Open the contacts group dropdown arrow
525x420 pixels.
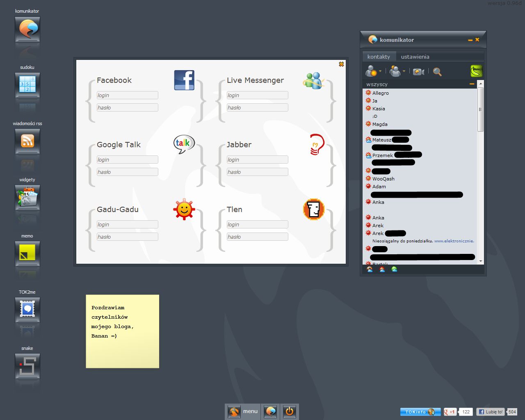pos(404,71)
